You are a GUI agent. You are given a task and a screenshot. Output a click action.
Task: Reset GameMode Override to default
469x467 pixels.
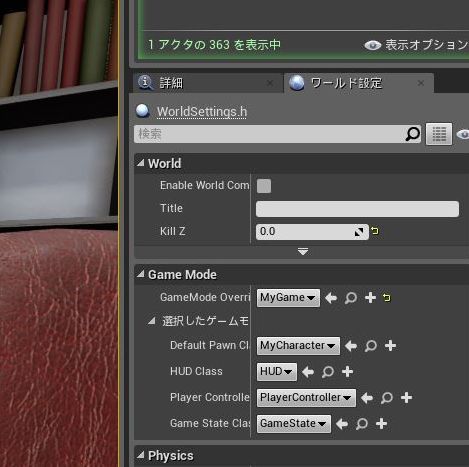coord(387,297)
